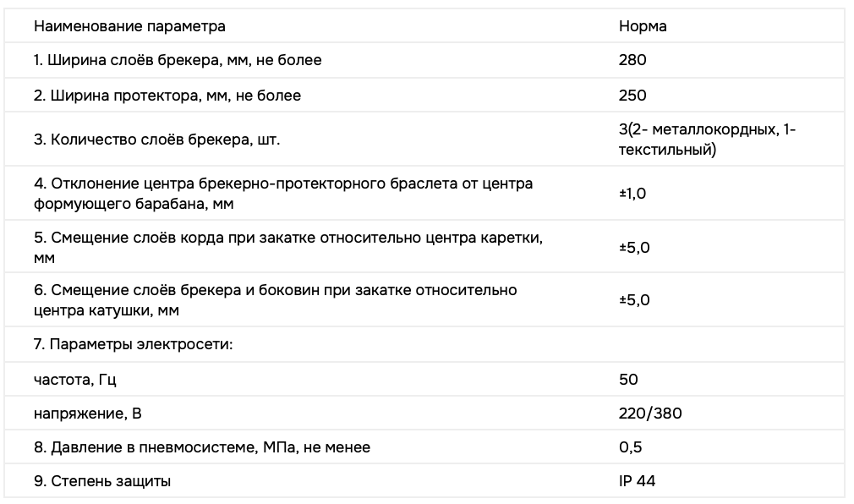Select the "Смещение слоёв брекера и боковин" cell
The image size is (854, 504).
coord(275,300)
